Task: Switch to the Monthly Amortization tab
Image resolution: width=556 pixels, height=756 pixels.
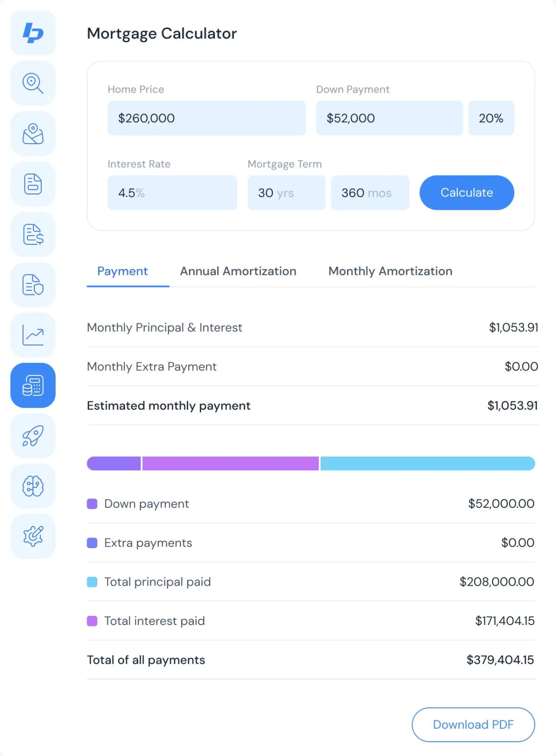Action: click(390, 271)
